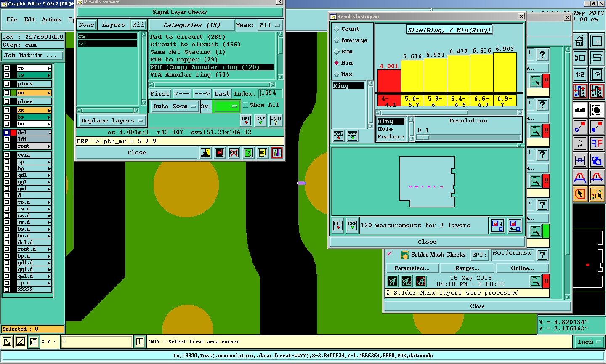Screen dimensions: 606x364
Task: Click the UNDO icon in Results viewer
Action: pos(276,120)
